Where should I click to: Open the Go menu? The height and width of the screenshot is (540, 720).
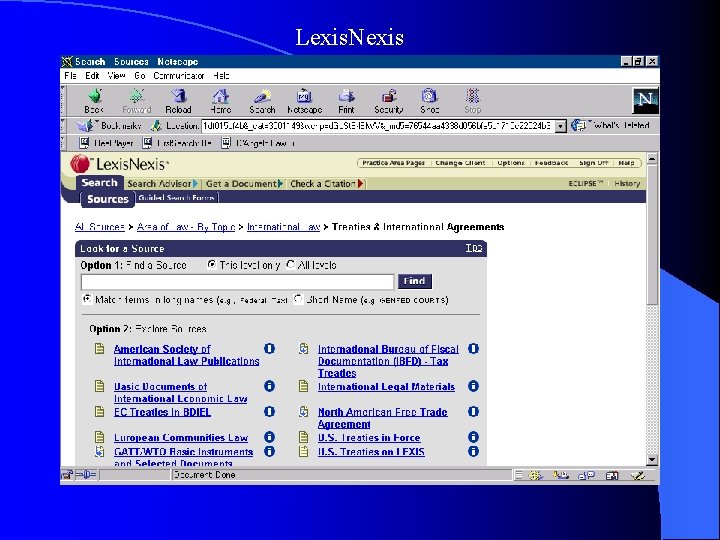[x=140, y=76]
